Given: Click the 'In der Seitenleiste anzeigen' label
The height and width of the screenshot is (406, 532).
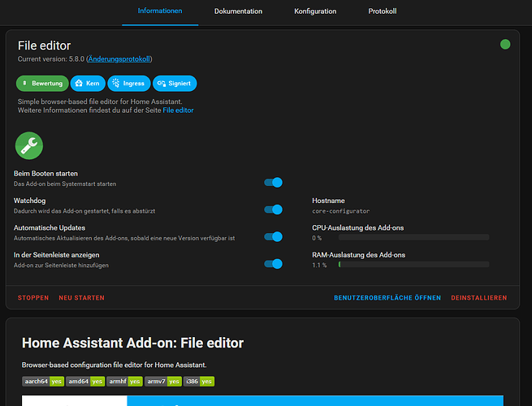Looking at the screenshot, I should 57,255.
